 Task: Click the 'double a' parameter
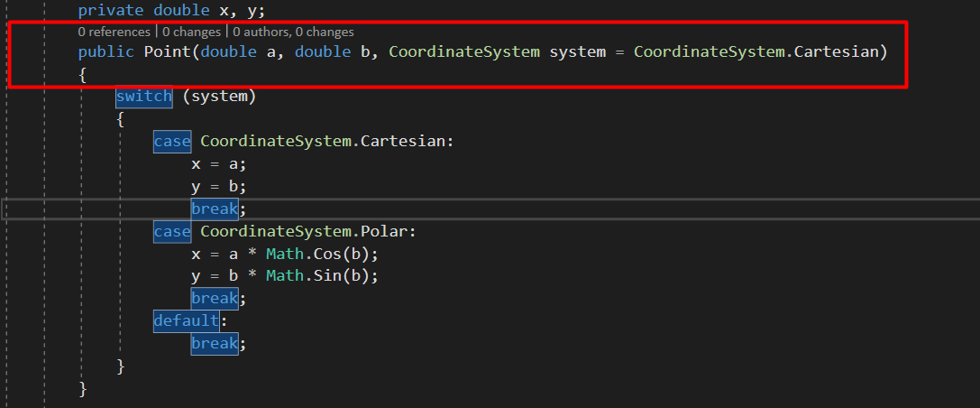238,51
